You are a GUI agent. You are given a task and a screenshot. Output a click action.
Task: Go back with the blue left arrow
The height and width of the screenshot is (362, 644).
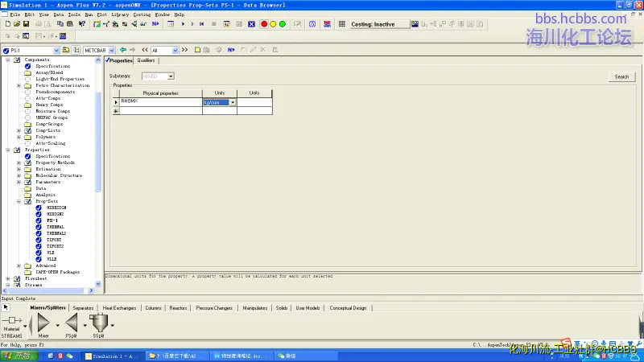(x=123, y=50)
